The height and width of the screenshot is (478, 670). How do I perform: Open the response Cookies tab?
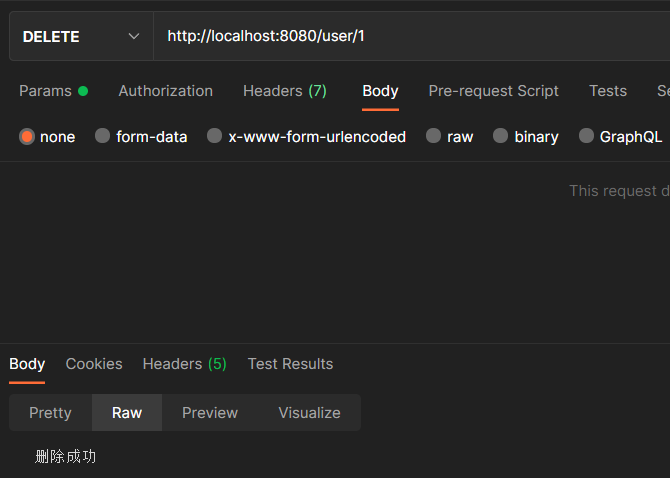pos(94,364)
